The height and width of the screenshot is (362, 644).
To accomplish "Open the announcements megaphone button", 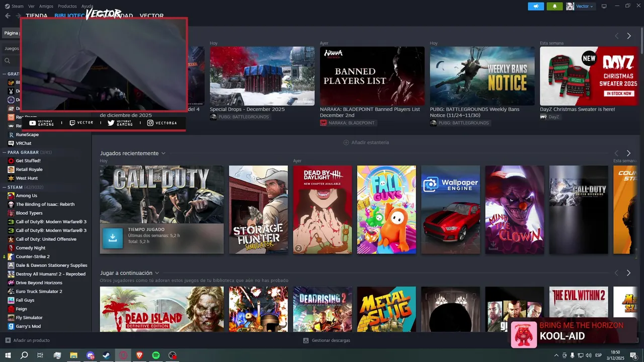I will click(x=536, y=6).
